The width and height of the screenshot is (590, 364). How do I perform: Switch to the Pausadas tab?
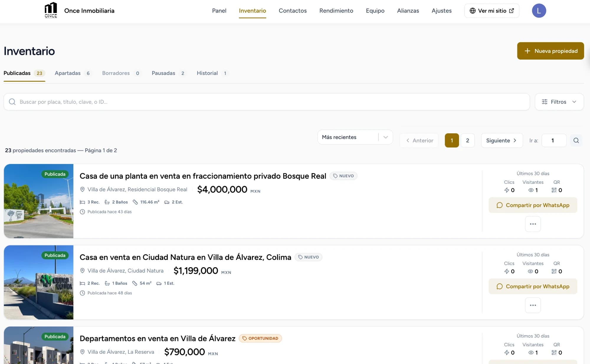coord(168,73)
